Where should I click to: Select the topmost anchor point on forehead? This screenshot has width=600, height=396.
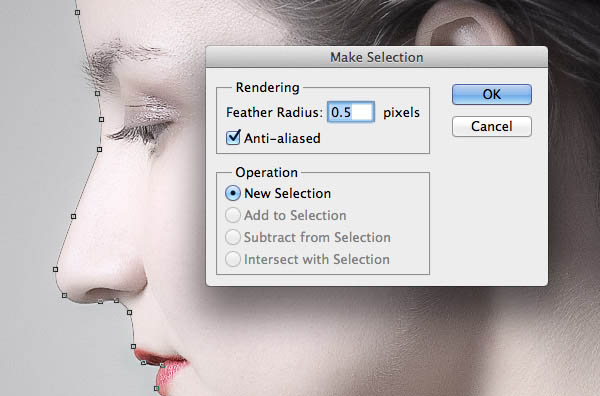(x=77, y=12)
